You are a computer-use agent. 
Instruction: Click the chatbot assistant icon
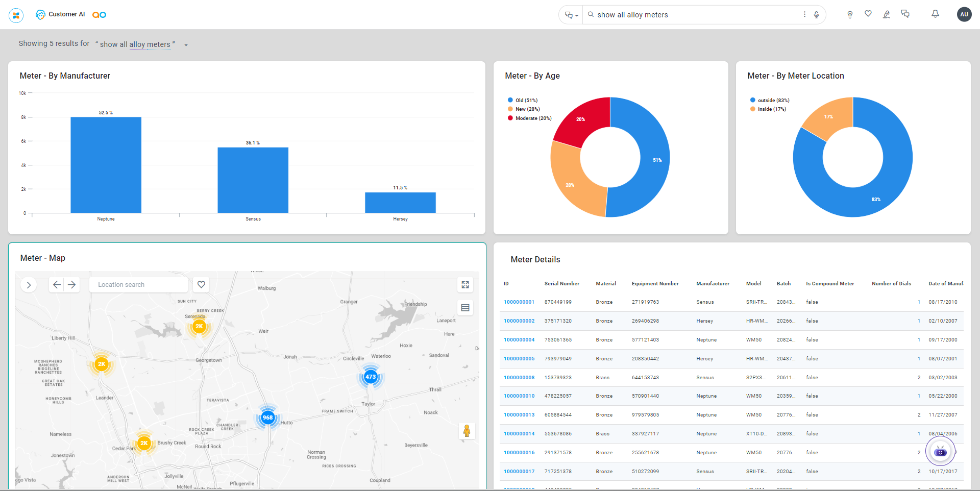(940, 452)
